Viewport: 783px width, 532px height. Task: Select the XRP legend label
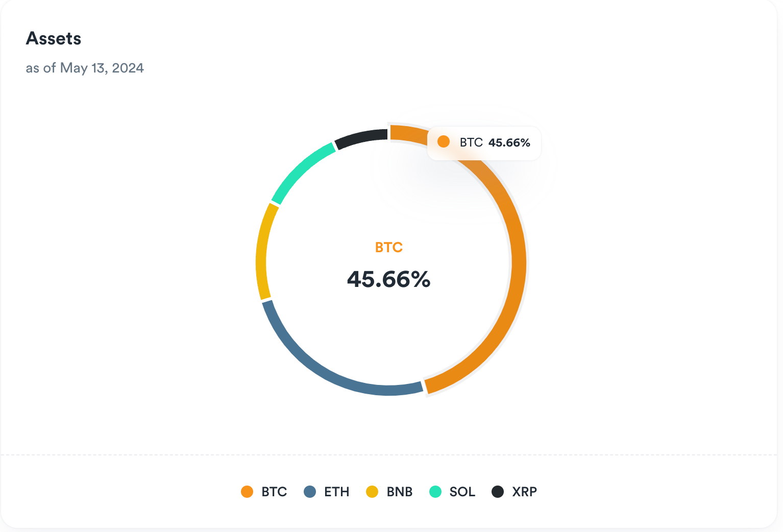(x=525, y=492)
